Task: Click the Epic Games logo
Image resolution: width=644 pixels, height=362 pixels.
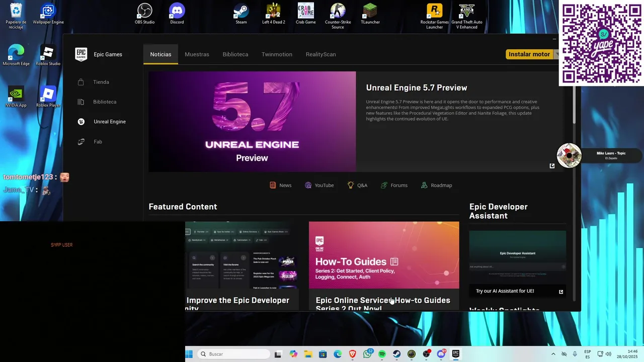Action: click(81, 54)
